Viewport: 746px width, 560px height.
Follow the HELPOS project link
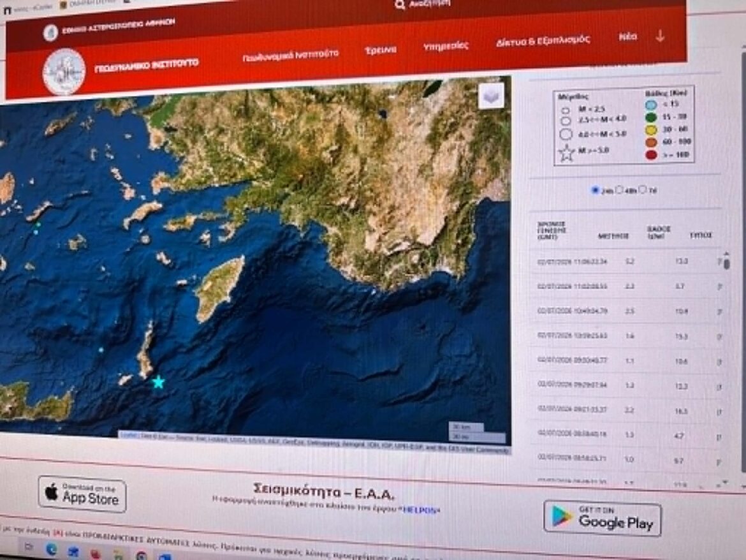[419, 510]
